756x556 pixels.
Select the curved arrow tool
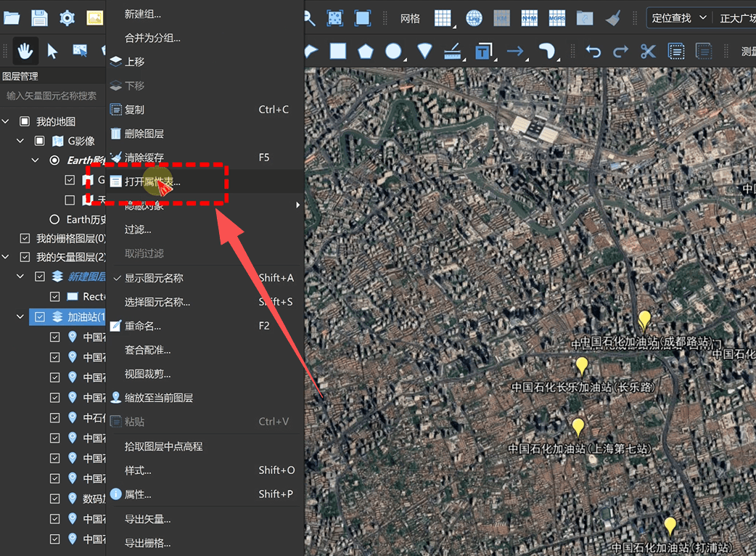coord(546,51)
